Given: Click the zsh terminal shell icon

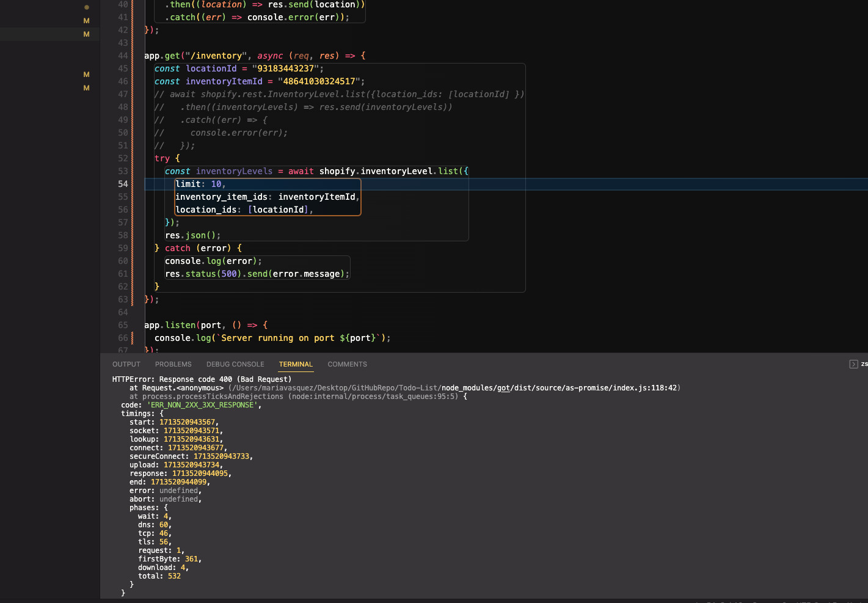Looking at the screenshot, I should point(853,364).
